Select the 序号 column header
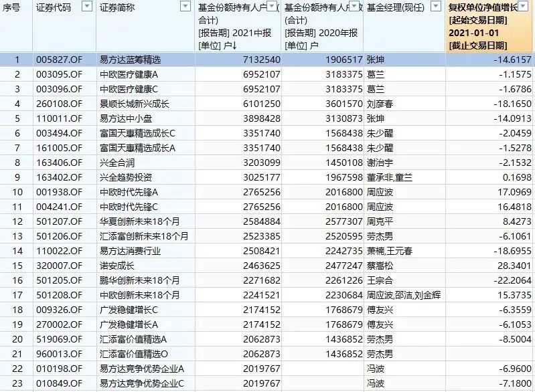This screenshot has width=535, height=392. point(11,7)
